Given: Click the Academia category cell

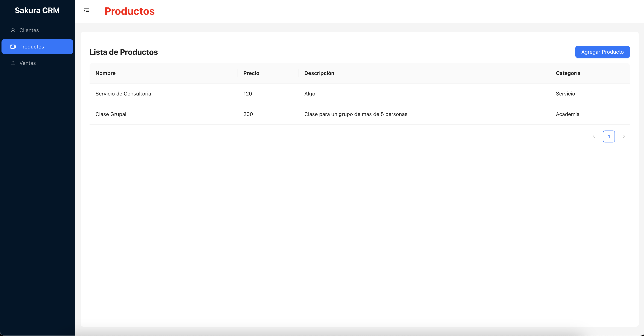Looking at the screenshot, I should click(568, 114).
